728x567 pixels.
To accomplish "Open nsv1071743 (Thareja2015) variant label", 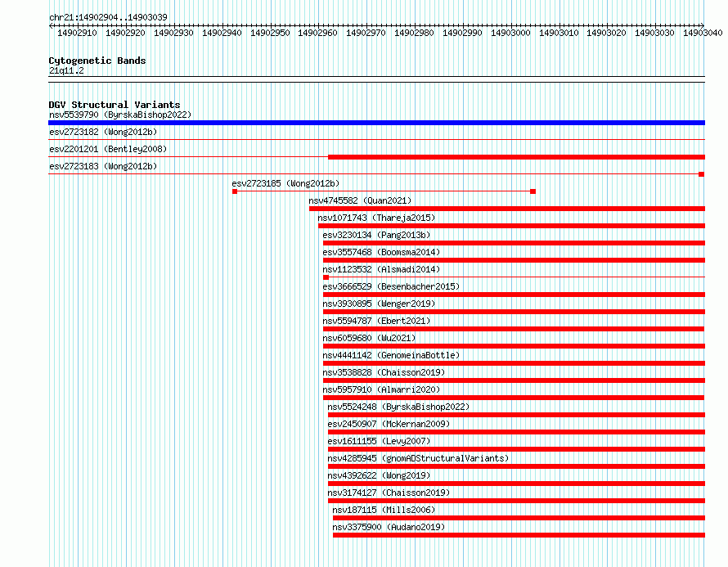I will point(376,218).
